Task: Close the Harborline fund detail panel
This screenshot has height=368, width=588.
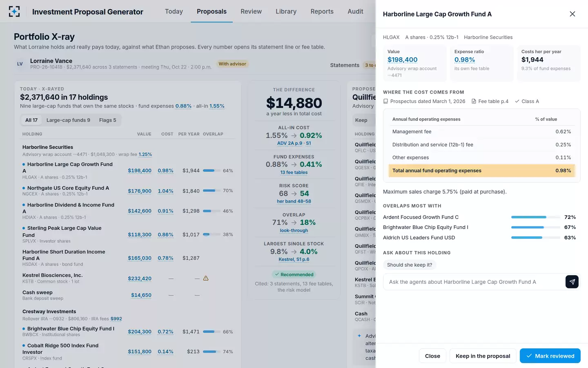Action: pos(572,14)
